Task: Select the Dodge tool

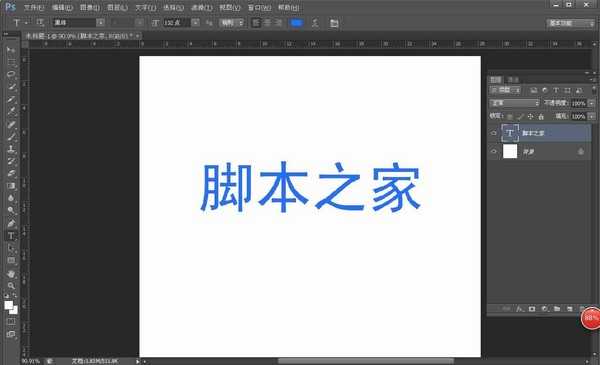Action: click(x=11, y=210)
